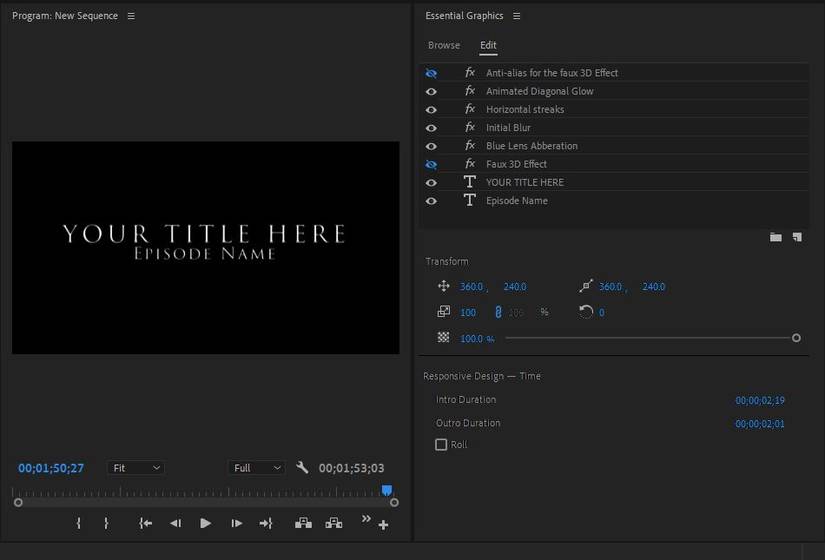Click the Extract button
Viewport: 825px width, 560px height.
click(x=334, y=523)
